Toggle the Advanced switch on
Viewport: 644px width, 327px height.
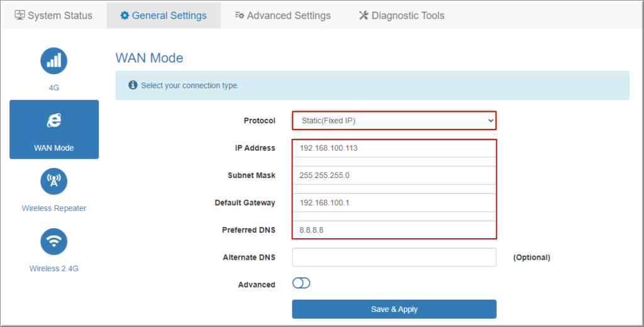coord(301,284)
